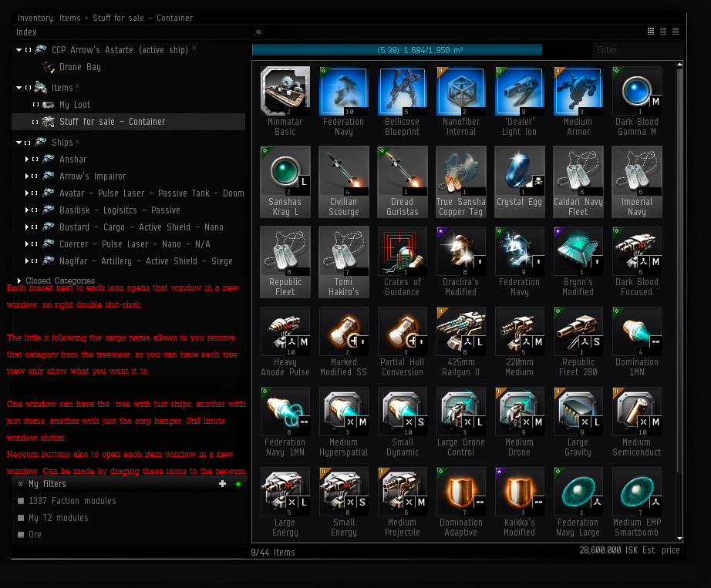Select Naglfar Artillery Active Shield Siege ship
Screen dimensions: 711x588
pyautogui.click(x=146, y=261)
